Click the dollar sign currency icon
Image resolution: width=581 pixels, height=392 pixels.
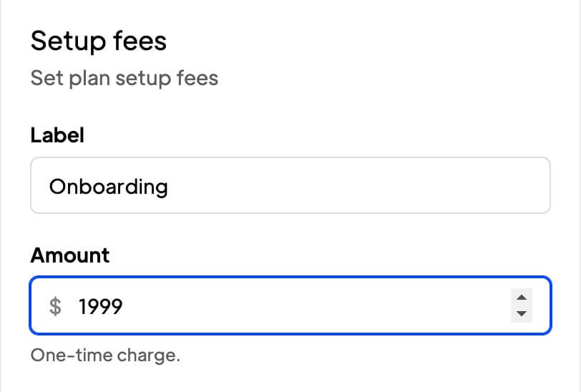55,307
